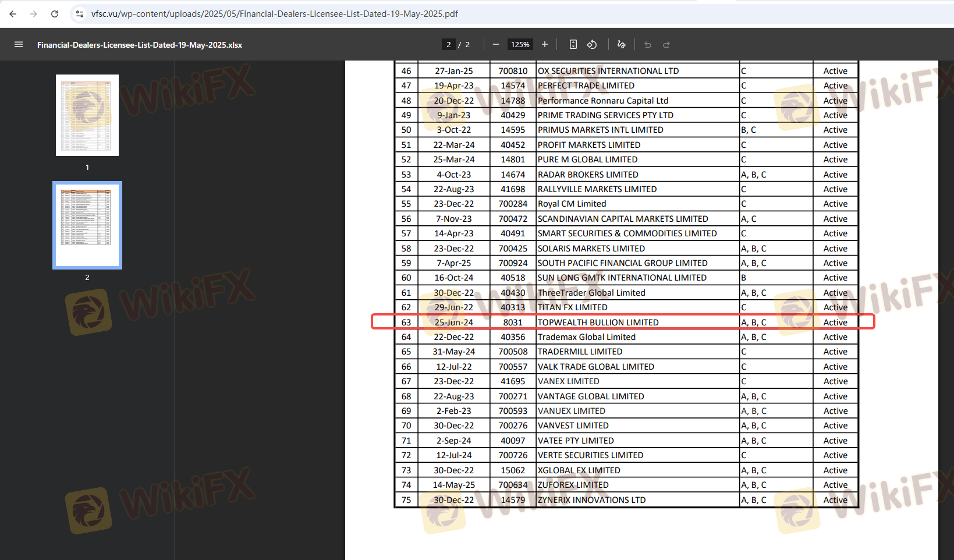Rotate the document counterclockwise

[x=592, y=45]
